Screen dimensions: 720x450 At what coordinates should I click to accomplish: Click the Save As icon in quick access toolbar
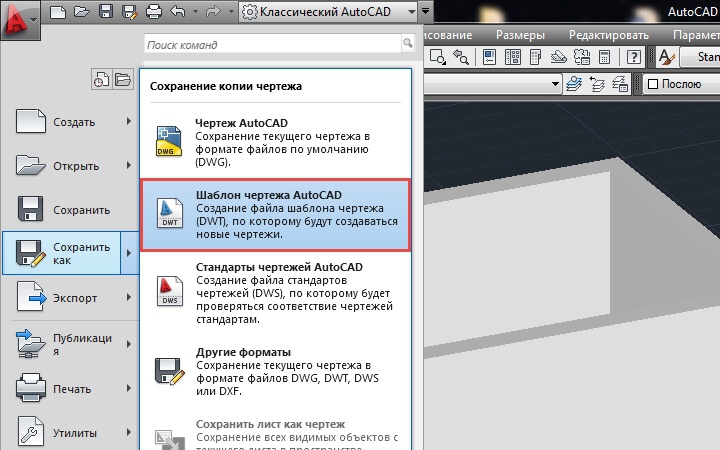coord(129,11)
